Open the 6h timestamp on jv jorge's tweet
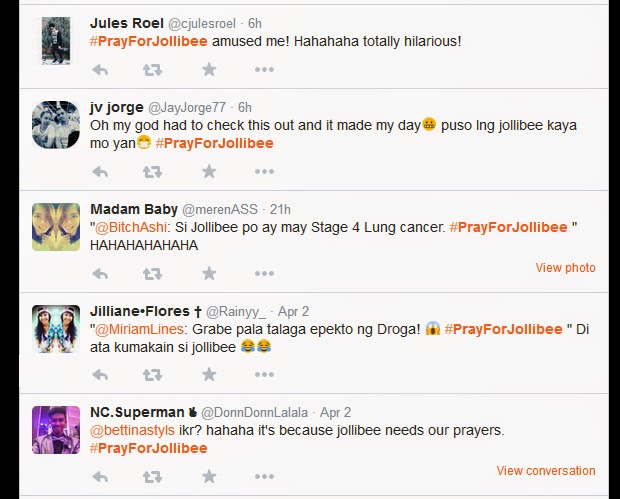The height and width of the screenshot is (499, 620). [245, 107]
